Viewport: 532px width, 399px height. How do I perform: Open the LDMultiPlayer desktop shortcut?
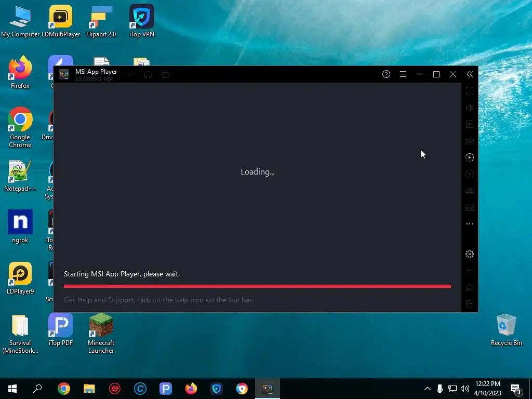coord(61,21)
